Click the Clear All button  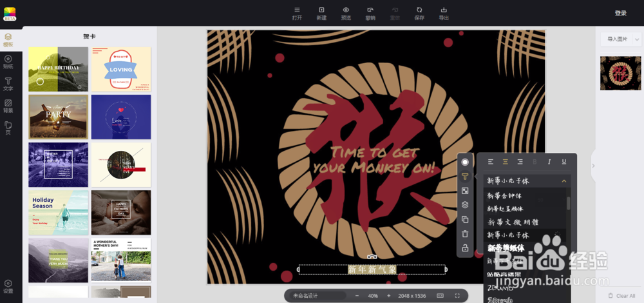[622, 296]
